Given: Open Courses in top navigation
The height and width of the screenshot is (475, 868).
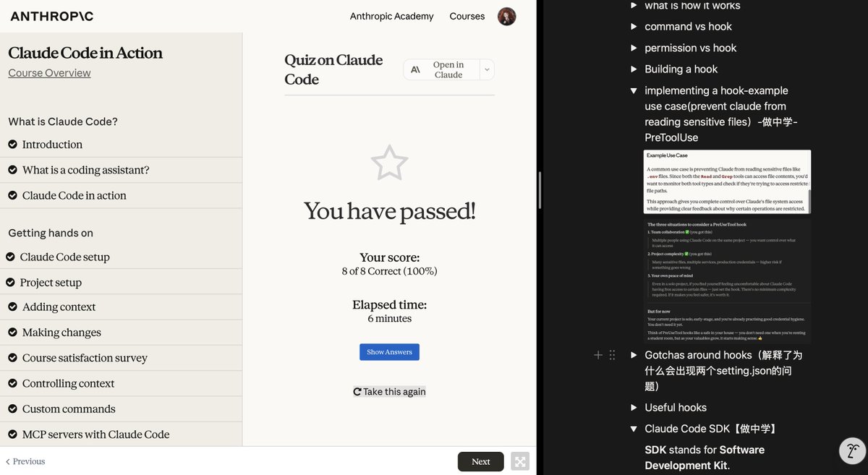Looking at the screenshot, I should pyautogui.click(x=467, y=16).
